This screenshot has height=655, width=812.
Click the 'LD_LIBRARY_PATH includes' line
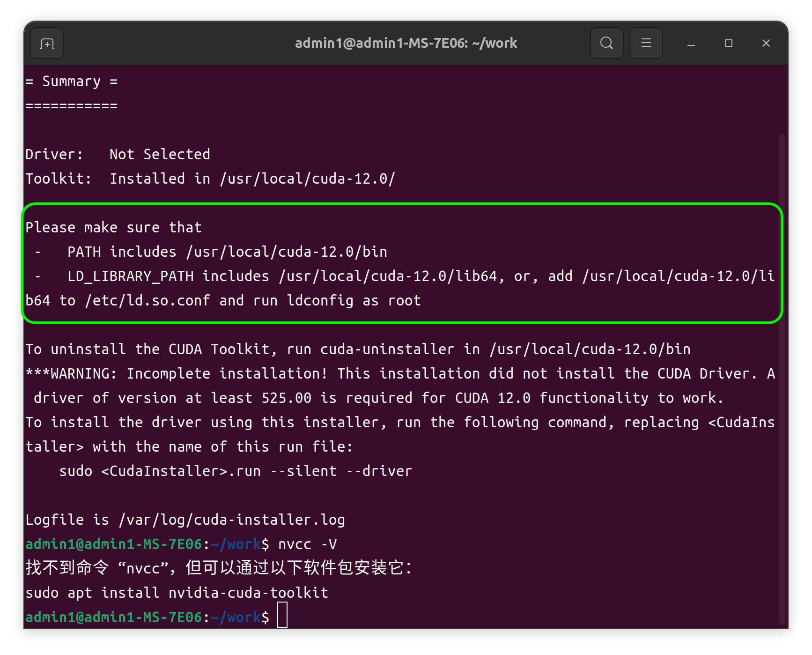pyautogui.click(x=405, y=276)
